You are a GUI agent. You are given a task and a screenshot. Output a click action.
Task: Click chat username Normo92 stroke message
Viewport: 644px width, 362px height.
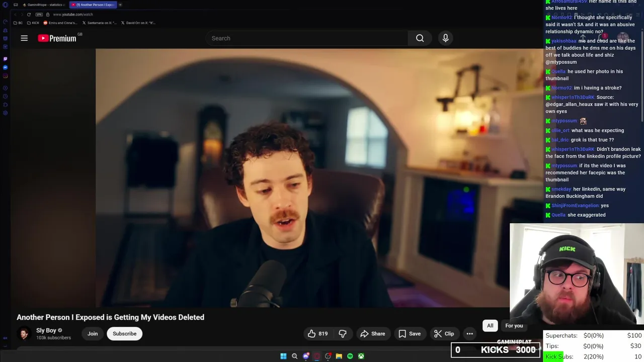tap(561, 88)
